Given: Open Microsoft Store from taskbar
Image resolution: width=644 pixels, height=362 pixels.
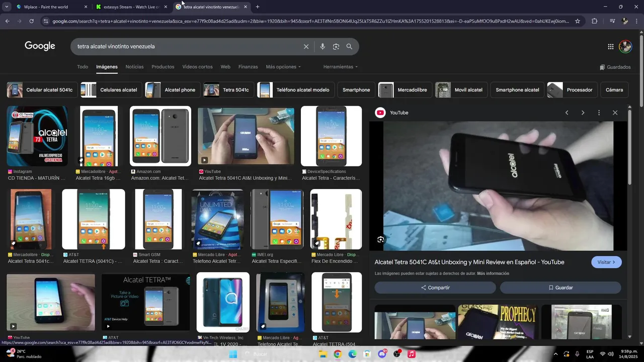Looking at the screenshot, I should [367, 354].
